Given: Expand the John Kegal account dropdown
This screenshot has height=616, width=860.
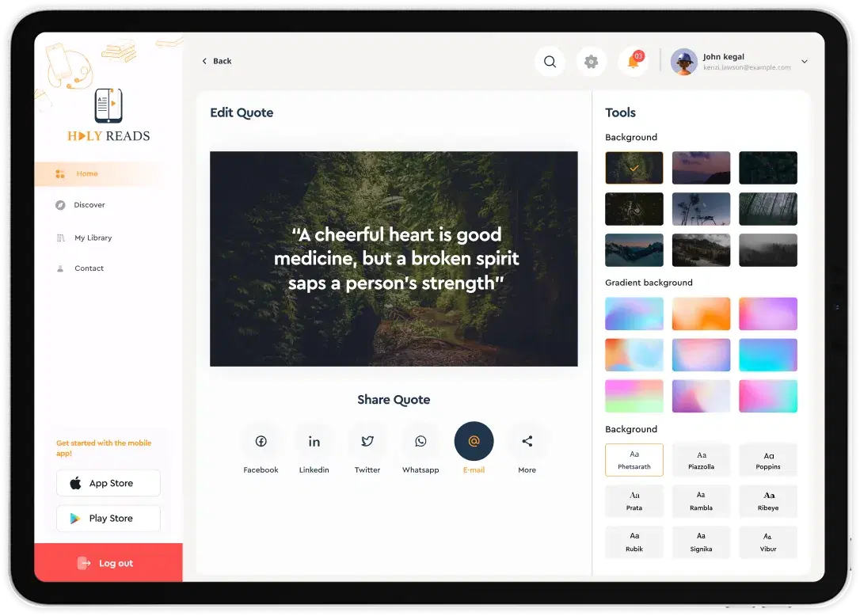Looking at the screenshot, I should click(804, 62).
